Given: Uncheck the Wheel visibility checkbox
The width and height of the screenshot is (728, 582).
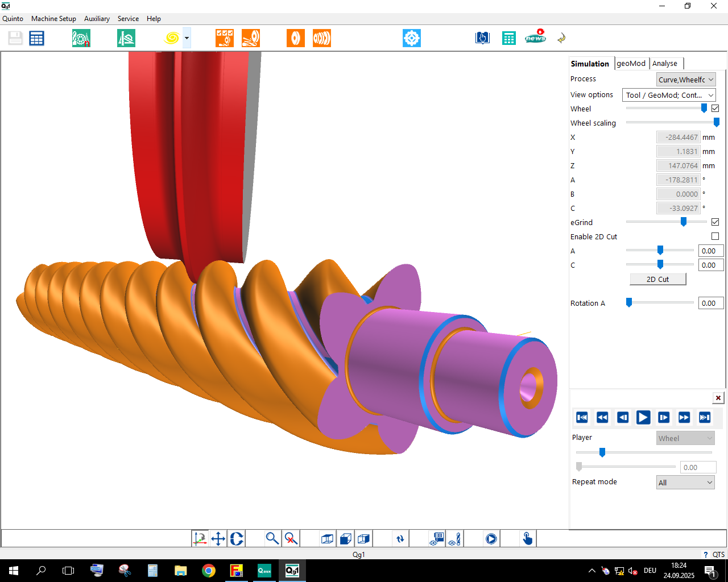Looking at the screenshot, I should (715, 109).
